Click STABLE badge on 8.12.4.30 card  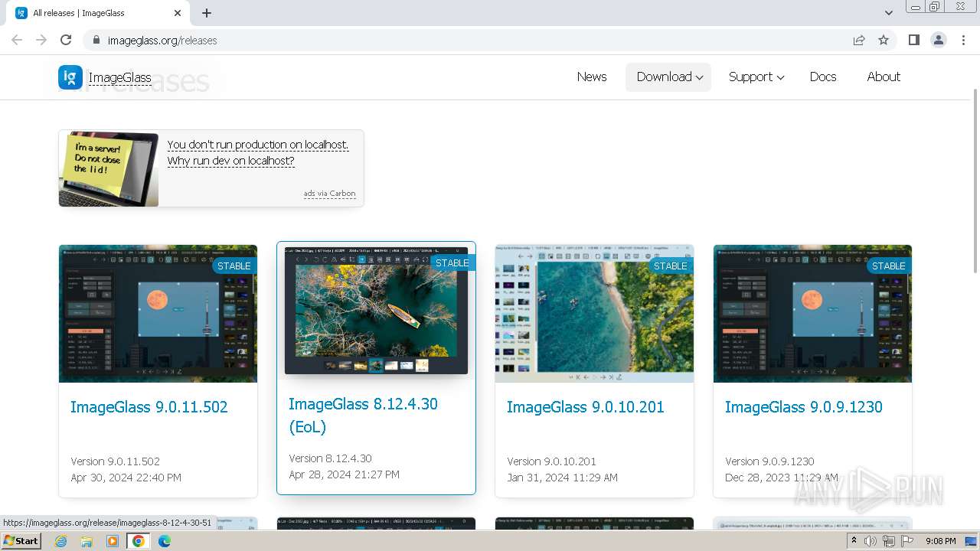pyautogui.click(x=452, y=262)
